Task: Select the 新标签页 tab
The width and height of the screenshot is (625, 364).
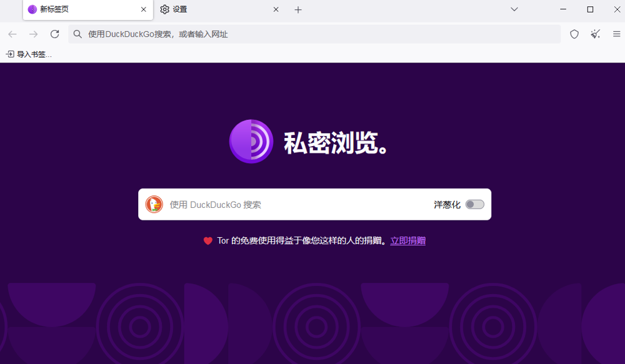Action: (x=81, y=9)
